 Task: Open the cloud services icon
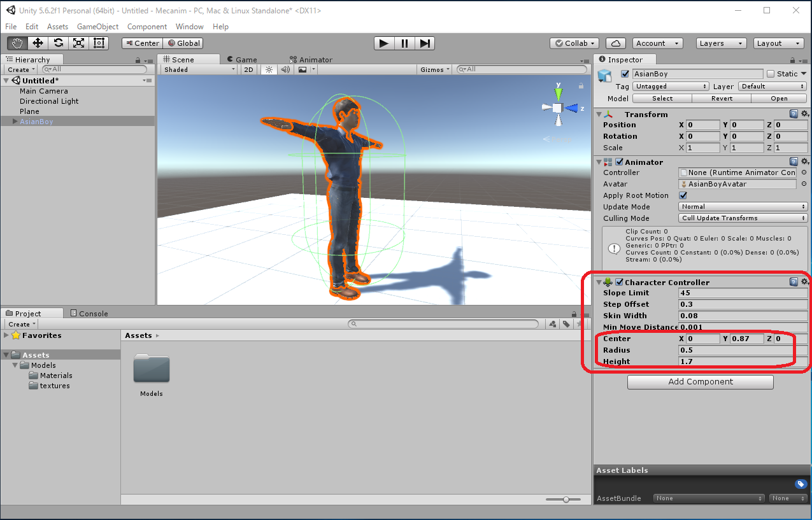(615, 43)
